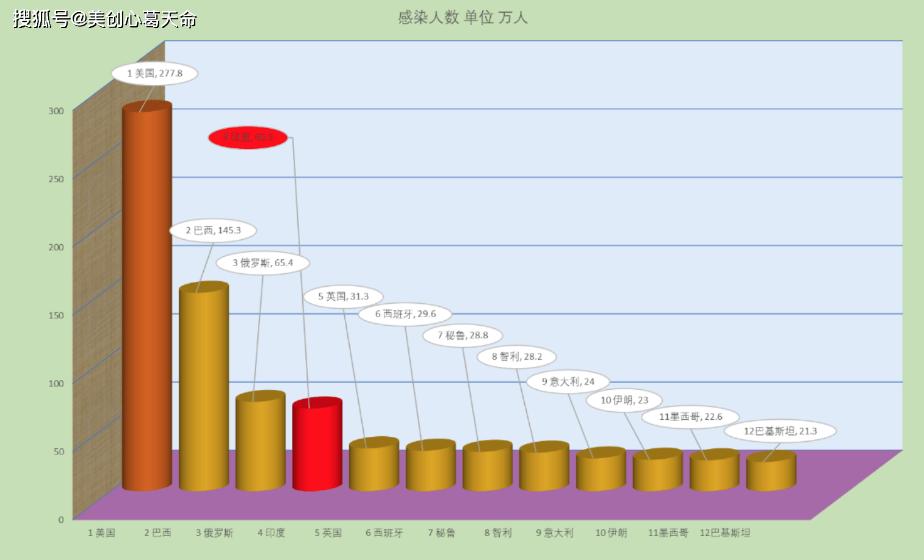The height and width of the screenshot is (560, 924).
Task: Click the 墨西哥 cylinder bar
Action: pyautogui.click(x=715, y=470)
